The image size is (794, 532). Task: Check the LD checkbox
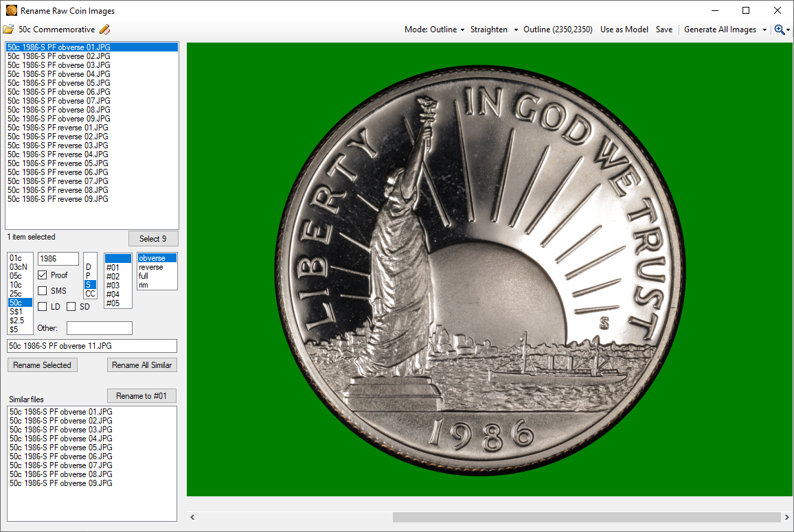pos(43,307)
